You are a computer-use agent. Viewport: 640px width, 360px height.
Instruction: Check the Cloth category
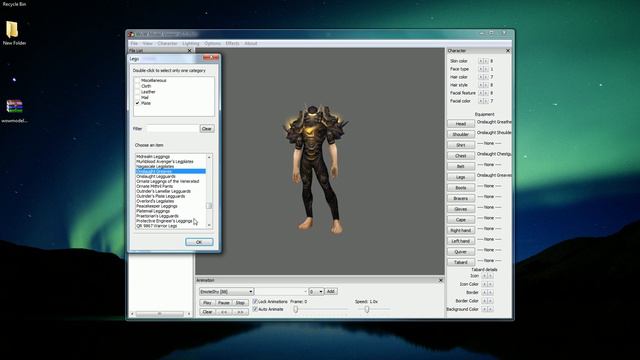tap(138, 86)
